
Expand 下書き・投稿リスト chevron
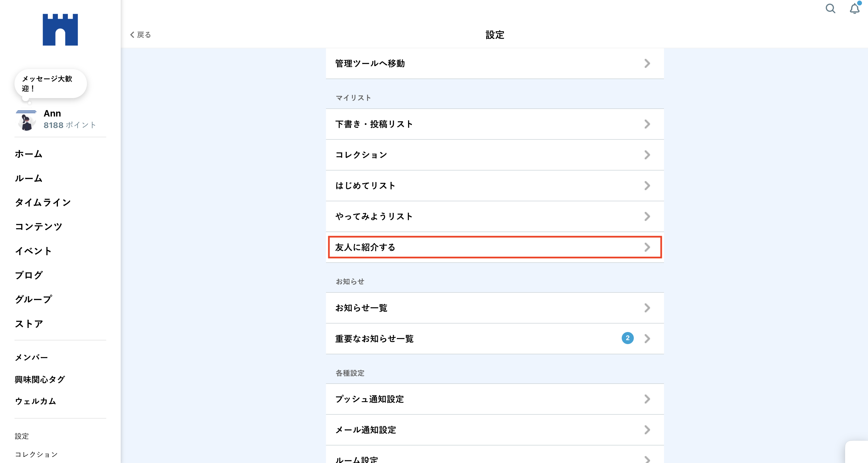(647, 124)
